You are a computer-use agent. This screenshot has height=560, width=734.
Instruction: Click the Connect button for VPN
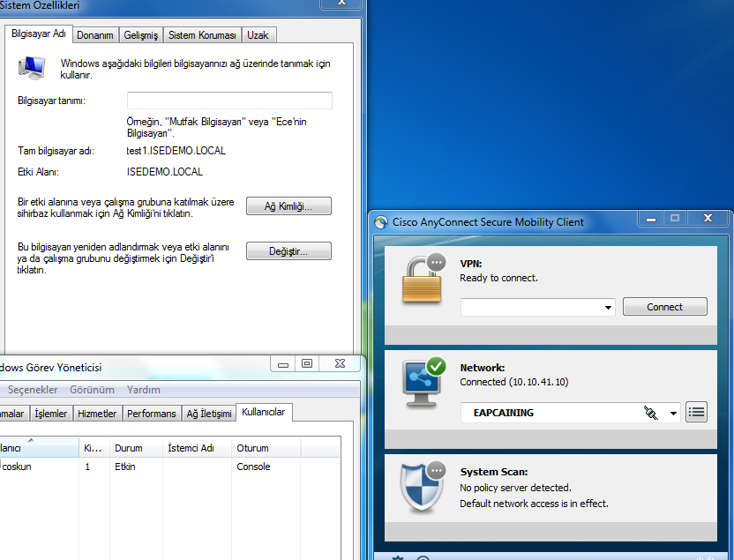pyautogui.click(x=664, y=307)
